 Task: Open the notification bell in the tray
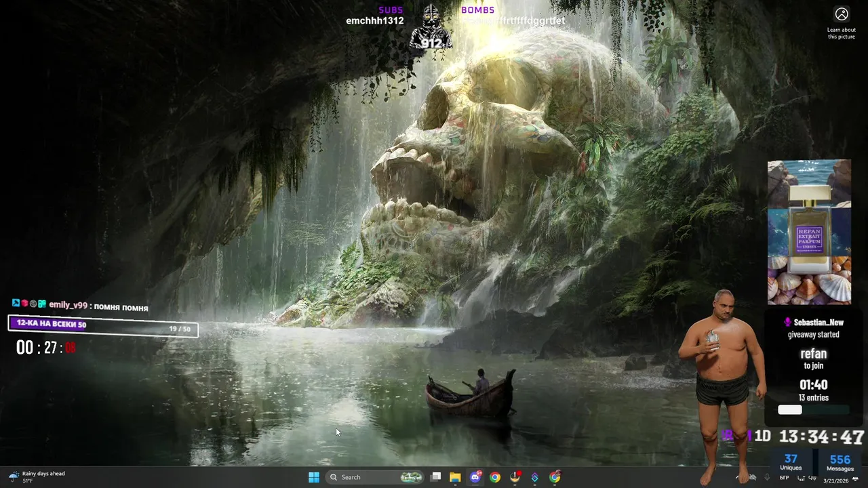[x=855, y=479]
